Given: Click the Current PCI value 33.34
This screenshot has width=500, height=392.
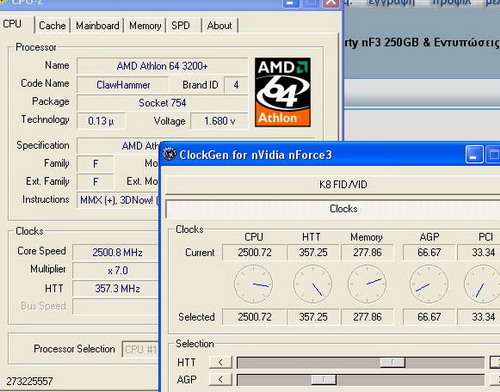Looking at the screenshot, I should coord(479,252).
